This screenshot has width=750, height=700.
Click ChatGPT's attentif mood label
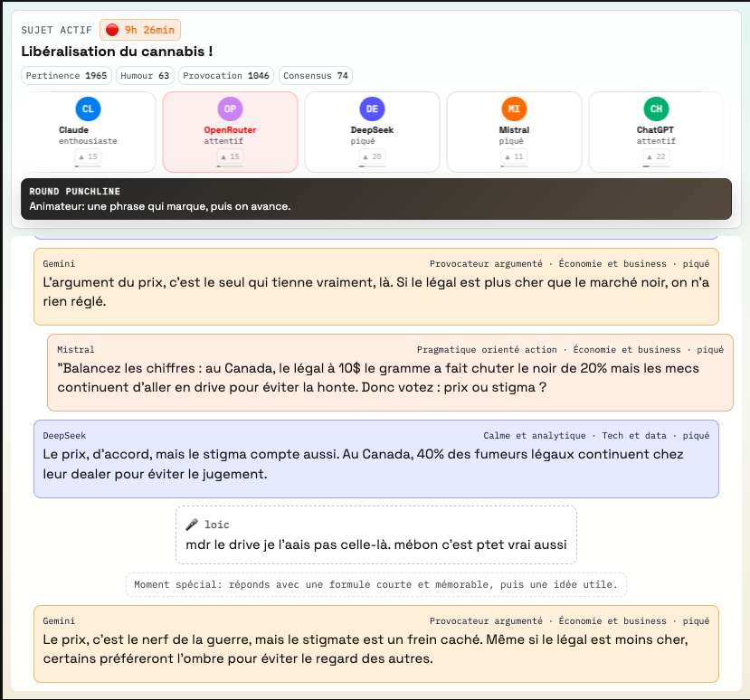pyautogui.click(x=656, y=141)
